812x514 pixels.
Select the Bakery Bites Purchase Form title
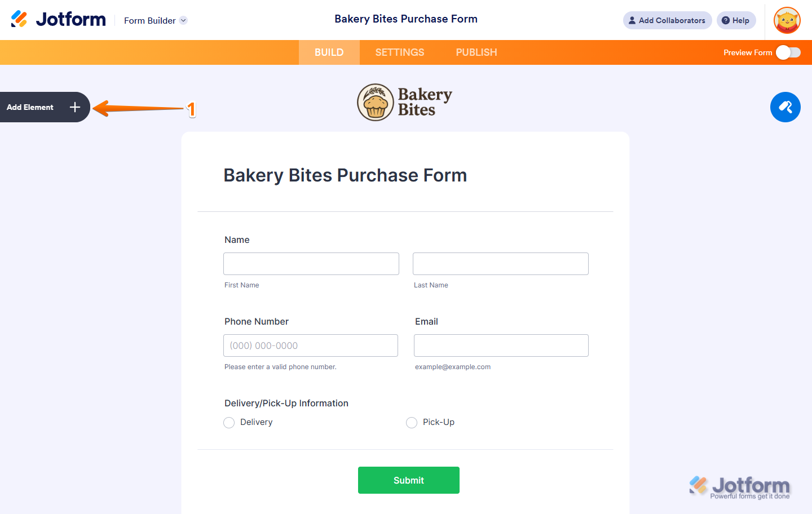[345, 175]
